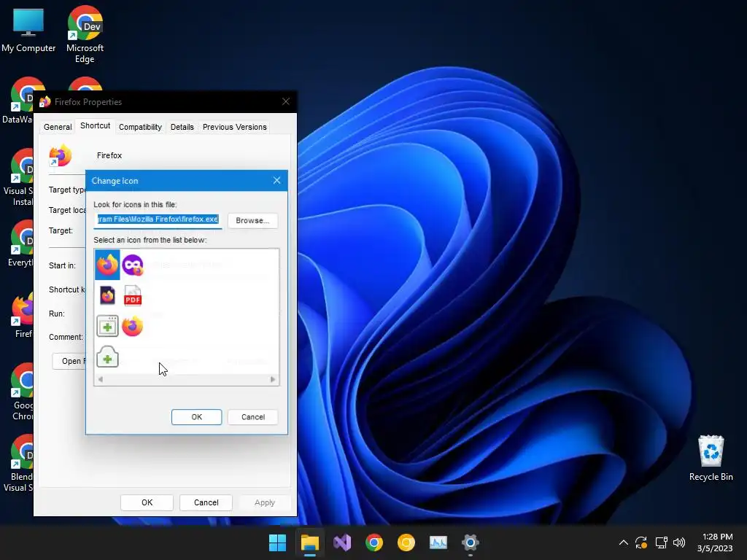Viewport: 747px width, 560px height.
Task: Open Chrome Canary from taskbar
Action: [406, 542]
